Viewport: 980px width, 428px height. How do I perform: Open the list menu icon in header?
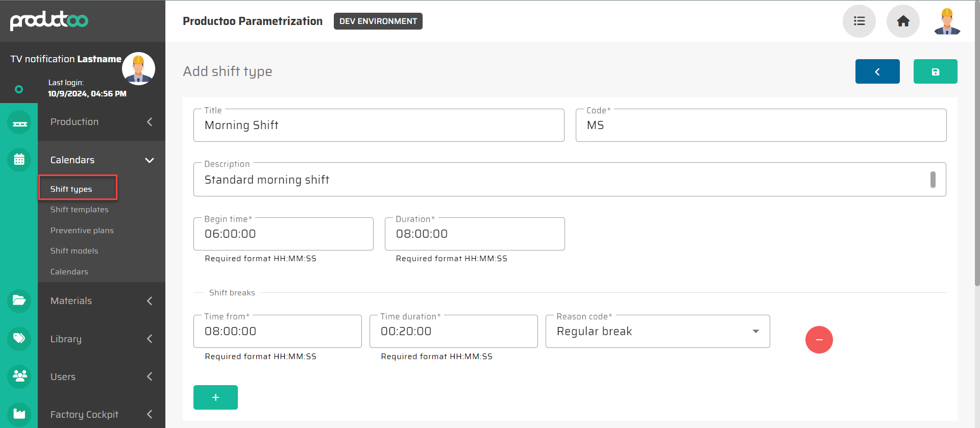pyautogui.click(x=859, y=21)
